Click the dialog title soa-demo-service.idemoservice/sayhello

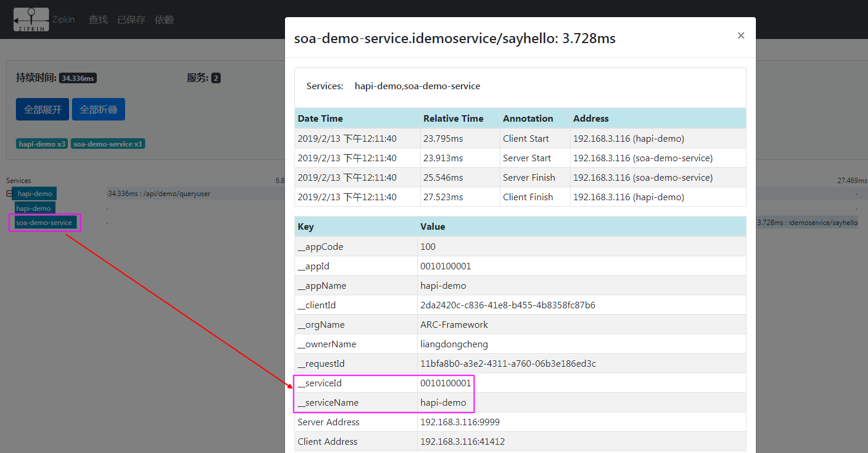tap(455, 39)
